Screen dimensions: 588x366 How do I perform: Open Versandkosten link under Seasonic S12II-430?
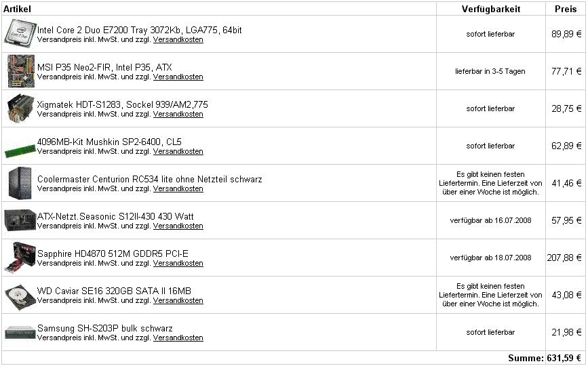click(x=178, y=226)
